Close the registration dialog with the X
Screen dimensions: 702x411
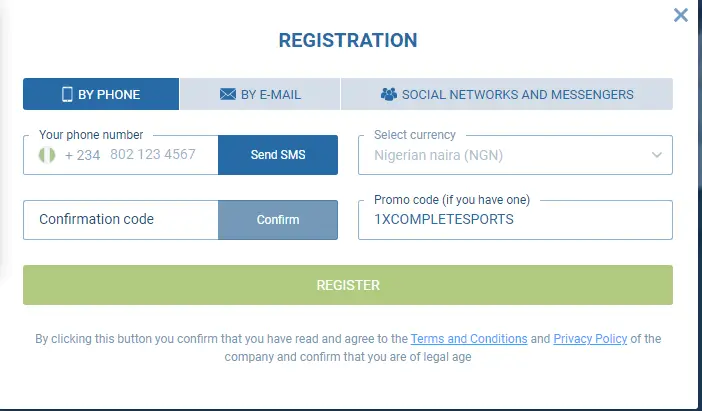[x=681, y=15]
